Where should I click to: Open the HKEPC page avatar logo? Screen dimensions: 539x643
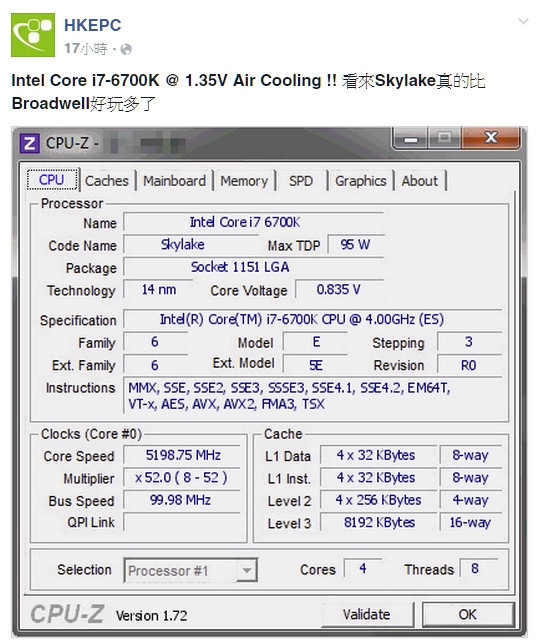33,35
